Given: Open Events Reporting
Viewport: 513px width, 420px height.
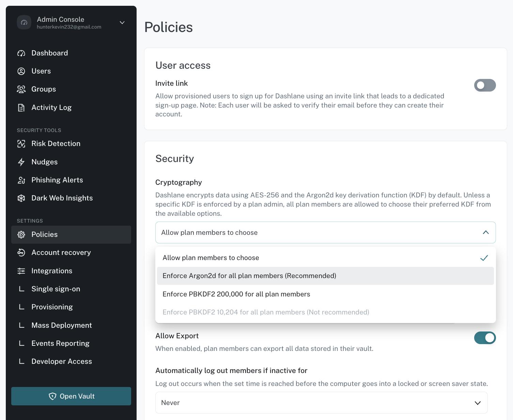Looking at the screenshot, I should (x=71, y=343).
